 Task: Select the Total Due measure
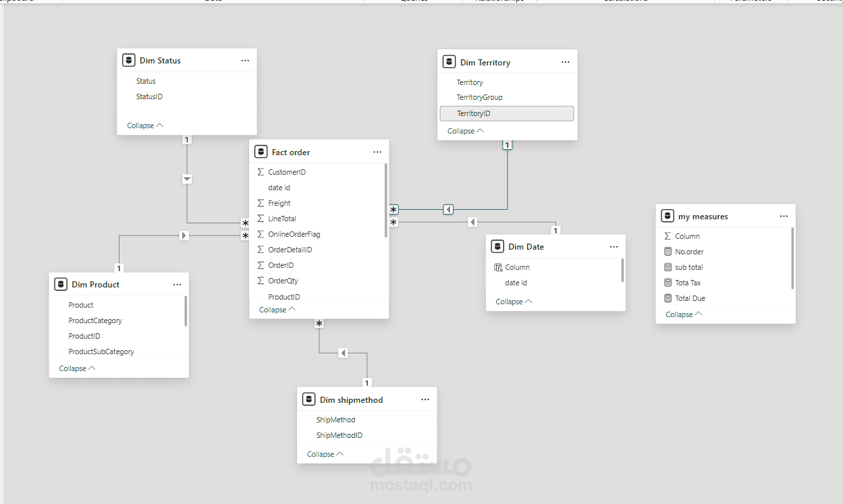click(690, 298)
